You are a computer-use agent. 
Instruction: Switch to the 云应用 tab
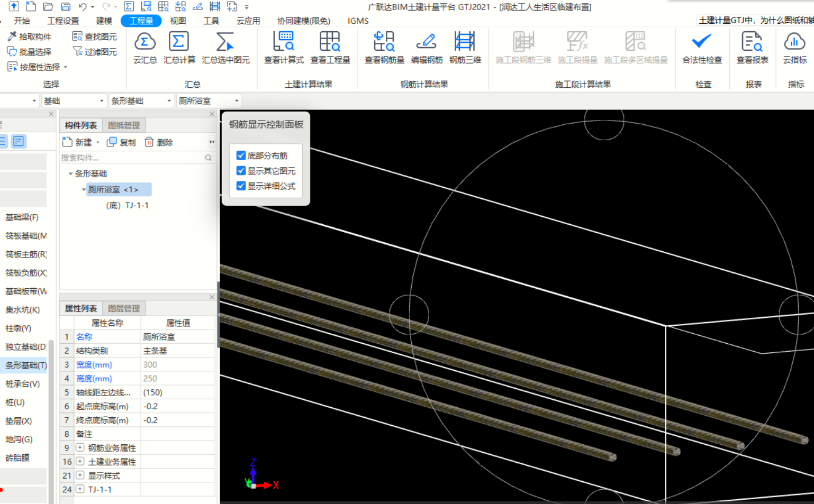(248, 21)
